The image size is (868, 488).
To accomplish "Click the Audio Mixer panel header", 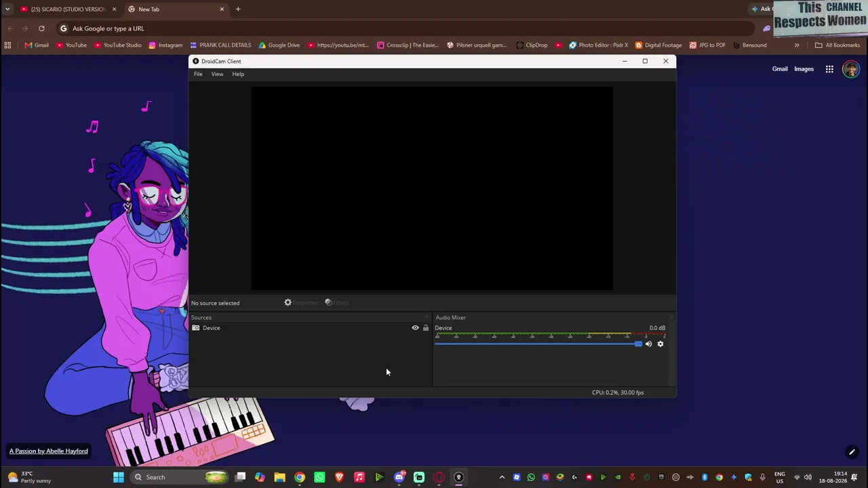I will point(451,317).
